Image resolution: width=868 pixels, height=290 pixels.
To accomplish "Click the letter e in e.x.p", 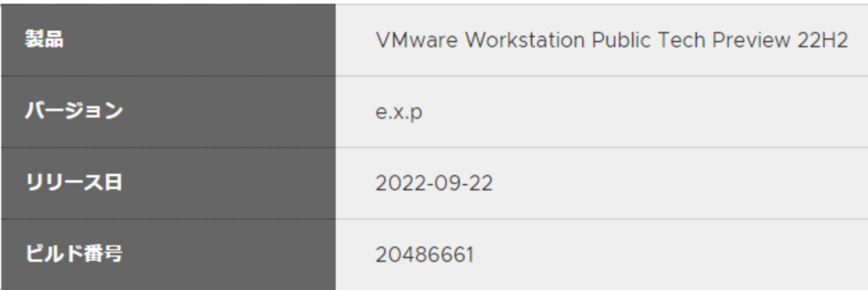I will pos(381,112).
